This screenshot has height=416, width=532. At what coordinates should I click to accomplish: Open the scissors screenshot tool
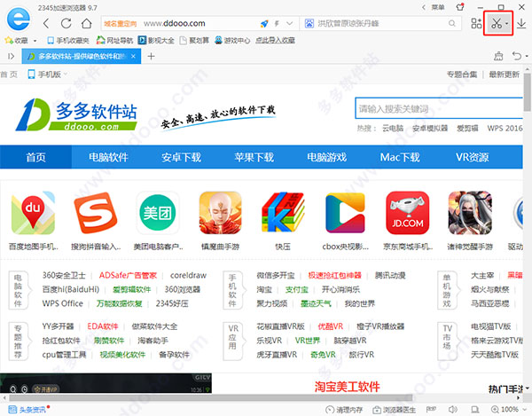click(496, 23)
